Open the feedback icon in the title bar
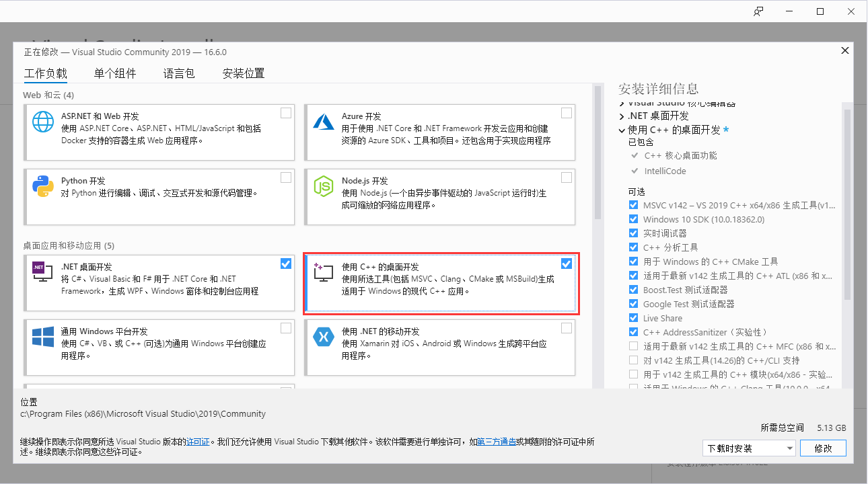 coord(759,11)
